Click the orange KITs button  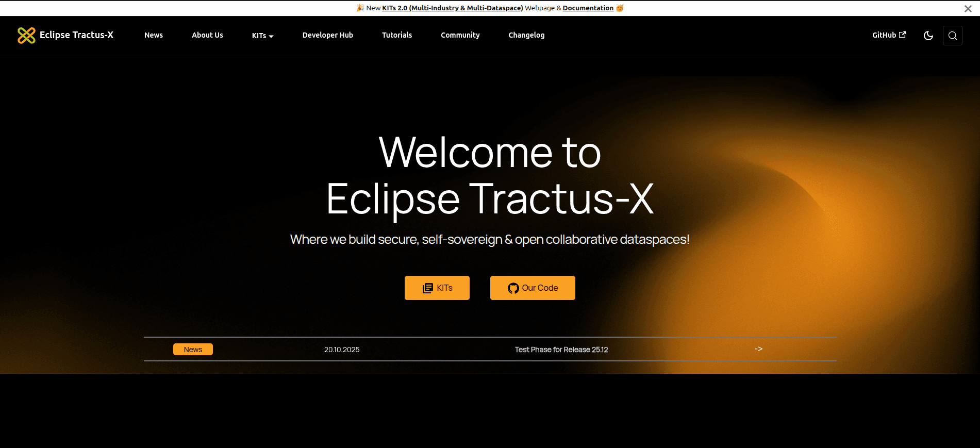437,288
